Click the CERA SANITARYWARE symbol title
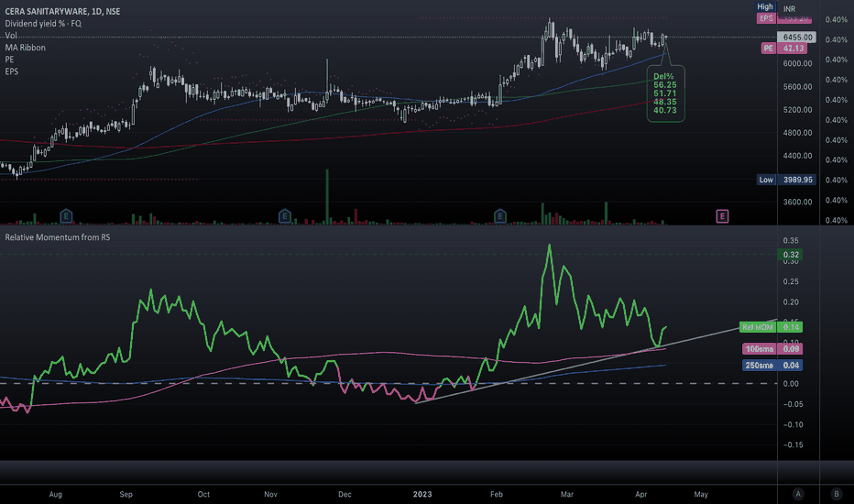The height and width of the screenshot is (504, 854). pyautogui.click(x=62, y=11)
